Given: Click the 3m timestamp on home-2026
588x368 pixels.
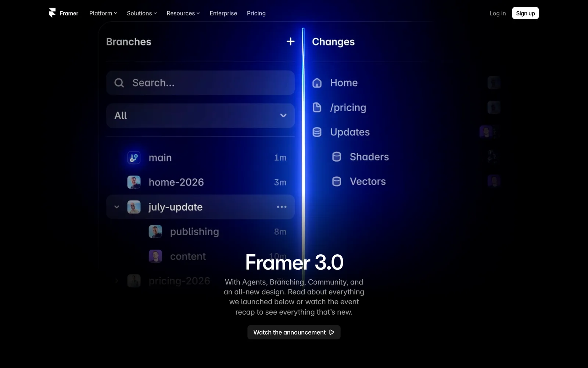Looking at the screenshot, I should (280, 183).
